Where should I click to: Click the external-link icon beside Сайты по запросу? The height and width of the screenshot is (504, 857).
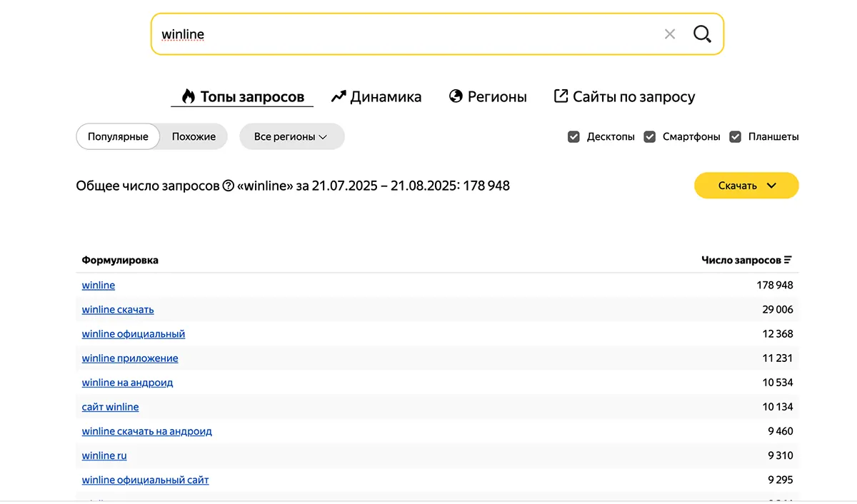click(560, 96)
